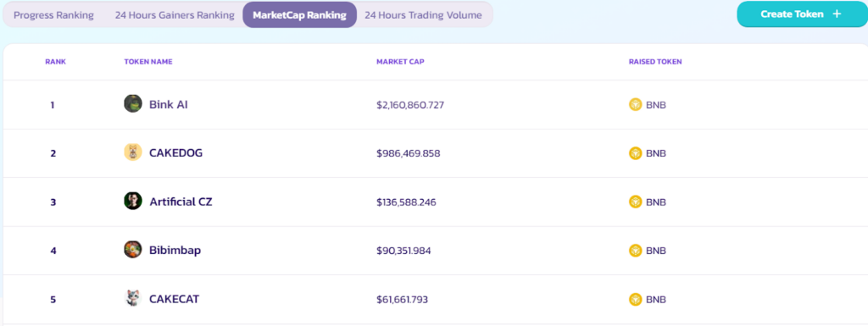The width and height of the screenshot is (868, 326).
Task: Click BNB label in Bink AI row
Action: pos(656,104)
